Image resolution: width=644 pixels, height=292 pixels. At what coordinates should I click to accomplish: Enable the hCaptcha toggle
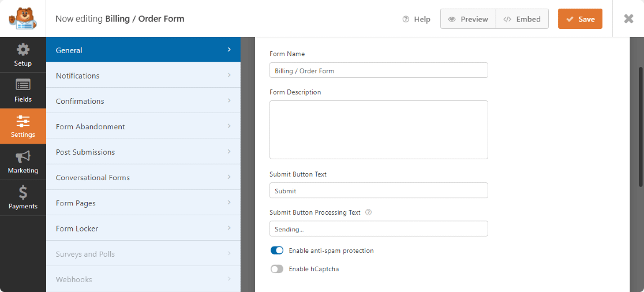(x=277, y=269)
